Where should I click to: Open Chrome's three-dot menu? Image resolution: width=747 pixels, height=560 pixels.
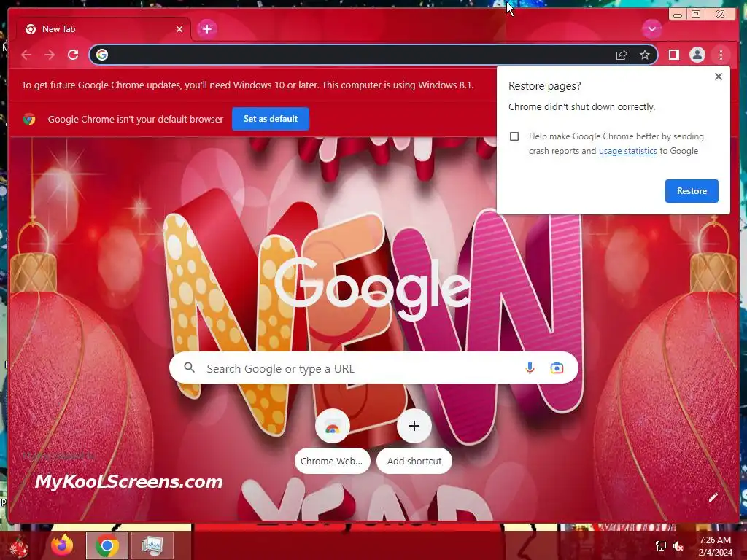tap(721, 55)
